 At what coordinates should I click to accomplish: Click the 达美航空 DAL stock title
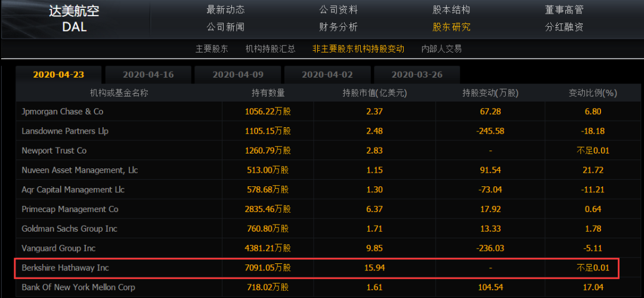coord(75,19)
